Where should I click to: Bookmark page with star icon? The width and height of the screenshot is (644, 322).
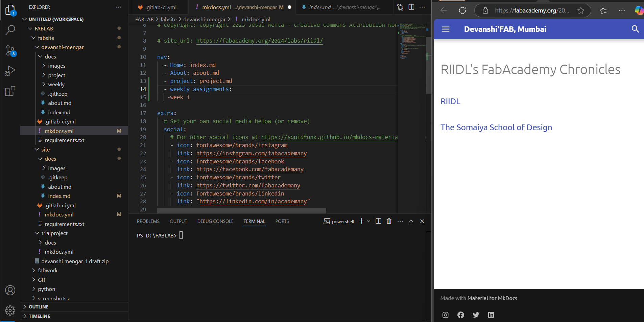(581, 10)
